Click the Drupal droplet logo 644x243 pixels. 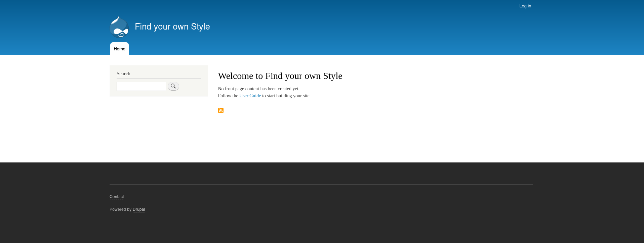tap(119, 27)
